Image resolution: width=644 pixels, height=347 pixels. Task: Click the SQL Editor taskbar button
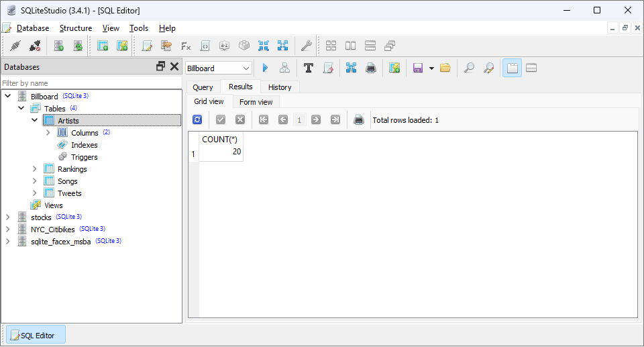pyautogui.click(x=36, y=335)
